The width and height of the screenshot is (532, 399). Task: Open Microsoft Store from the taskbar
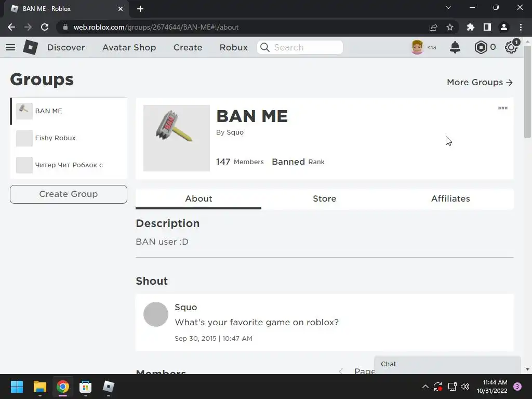click(86, 387)
